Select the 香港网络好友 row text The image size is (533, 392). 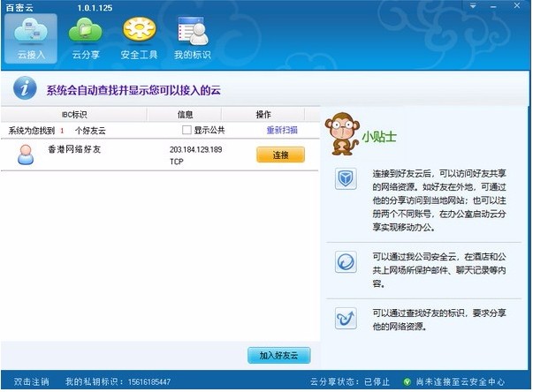(x=74, y=149)
